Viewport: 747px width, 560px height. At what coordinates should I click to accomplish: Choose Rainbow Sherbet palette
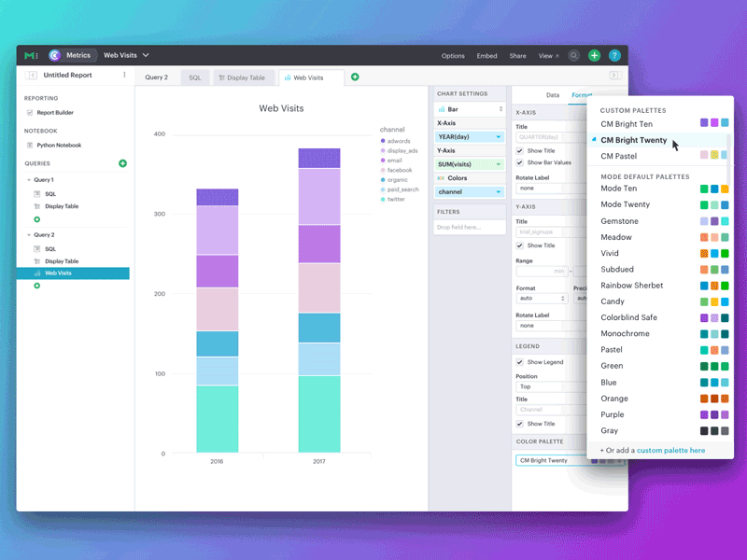(x=660, y=286)
